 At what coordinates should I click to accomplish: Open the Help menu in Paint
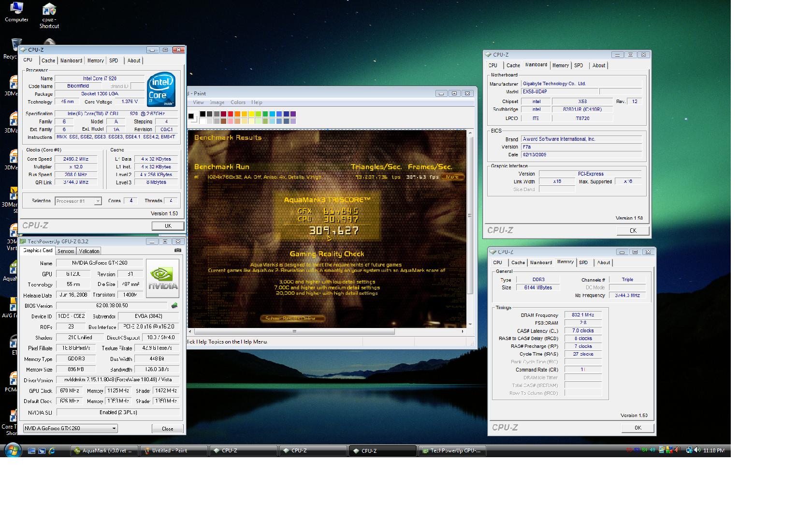257,103
